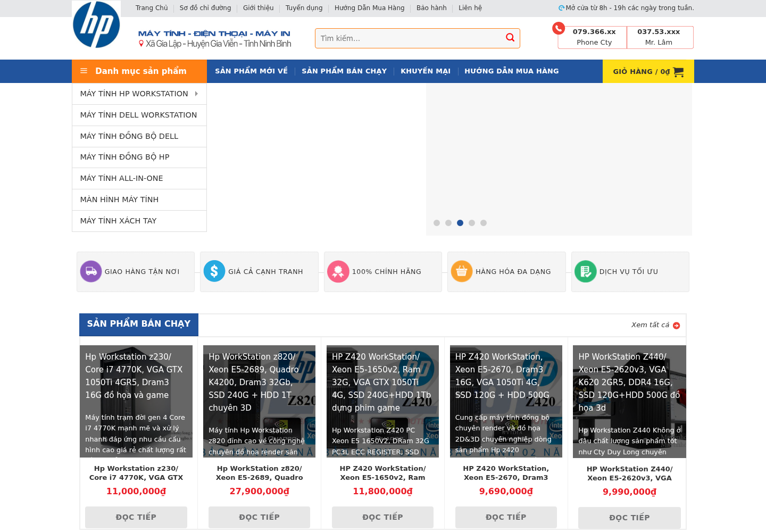Open KHUYẾN MẠI nav item
Viewport: 766px width, 532px height.
(x=426, y=71)
